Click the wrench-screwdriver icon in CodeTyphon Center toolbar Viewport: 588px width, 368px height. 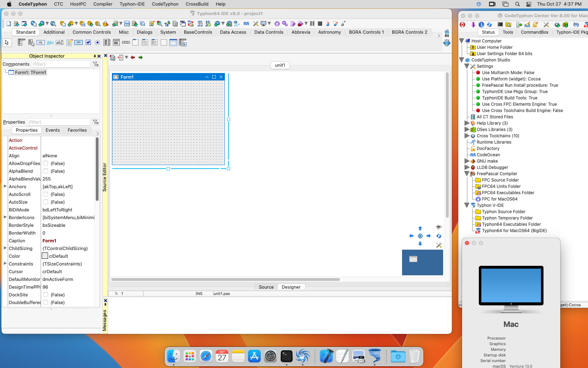546,24
